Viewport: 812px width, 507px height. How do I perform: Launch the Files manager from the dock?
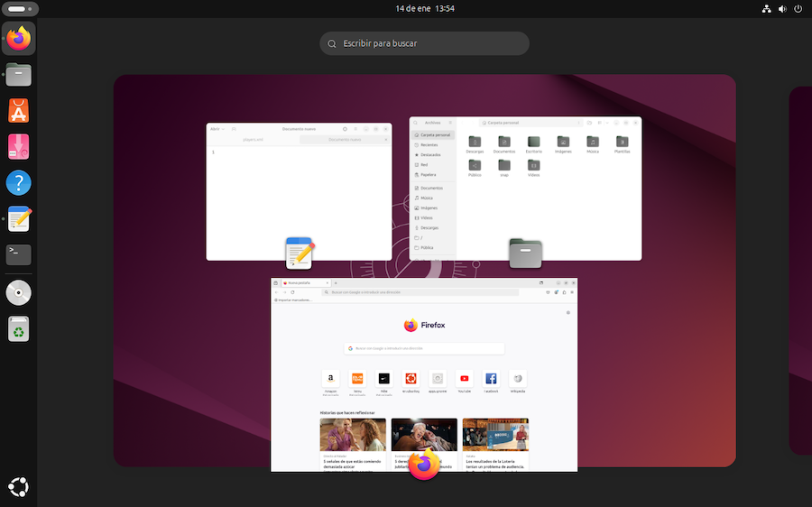18,75
